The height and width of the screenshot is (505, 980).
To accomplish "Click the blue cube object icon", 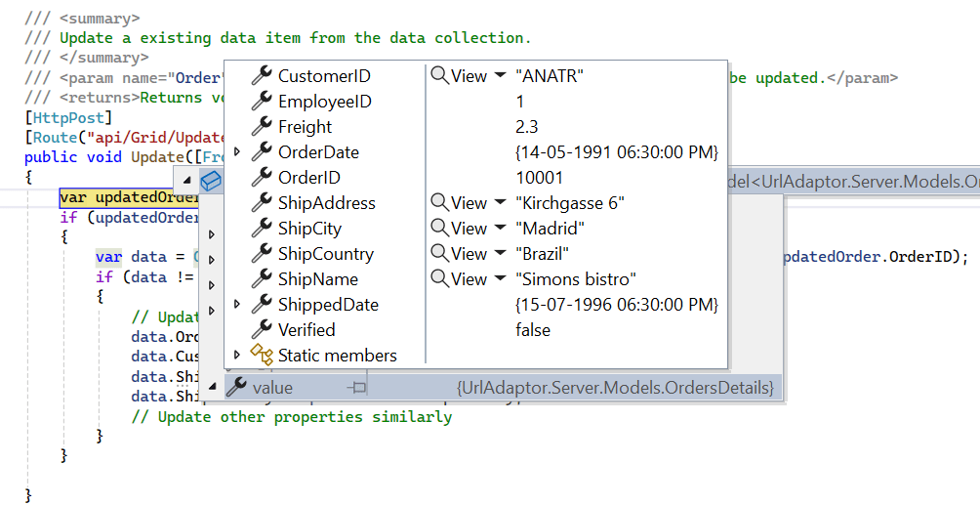I will click(210, 181).
